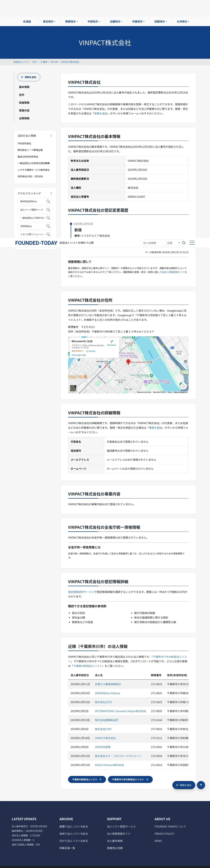Open FOUNDED-TODAYについて footer link
This screenshot has width=210, height=868.
[170, 827]
